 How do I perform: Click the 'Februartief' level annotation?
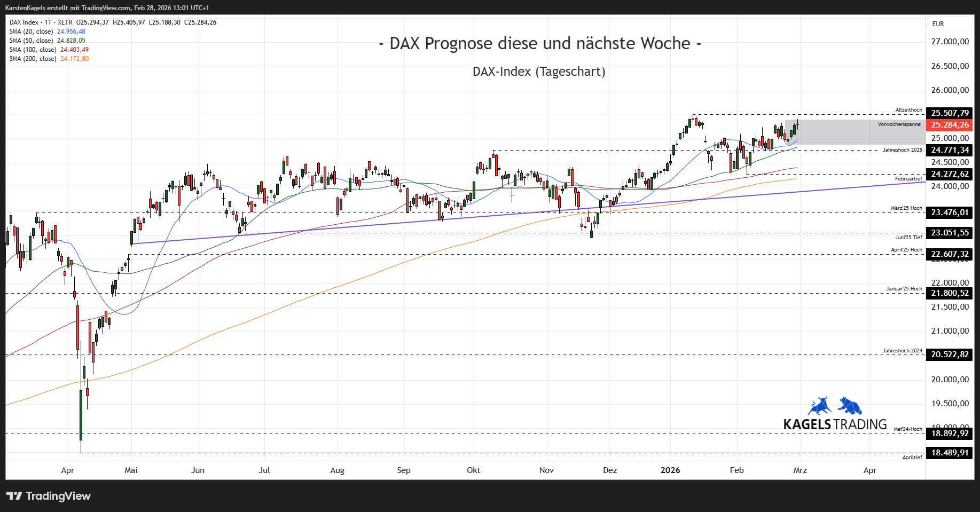[908, 179]
